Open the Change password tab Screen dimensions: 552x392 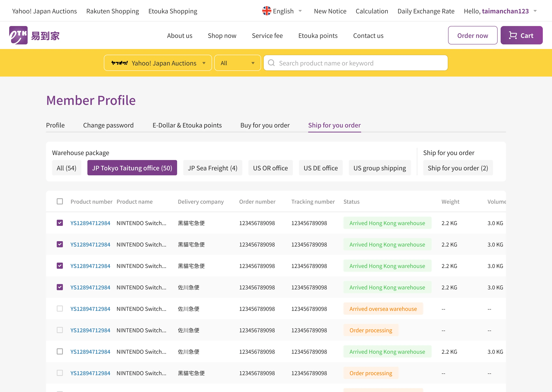click(x=108, y=125)
